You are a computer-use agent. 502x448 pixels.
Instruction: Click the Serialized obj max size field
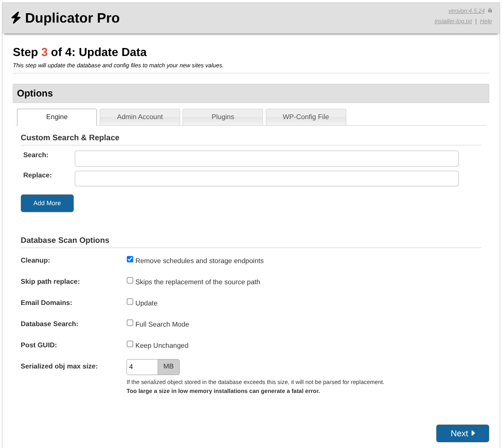[142, 367]
